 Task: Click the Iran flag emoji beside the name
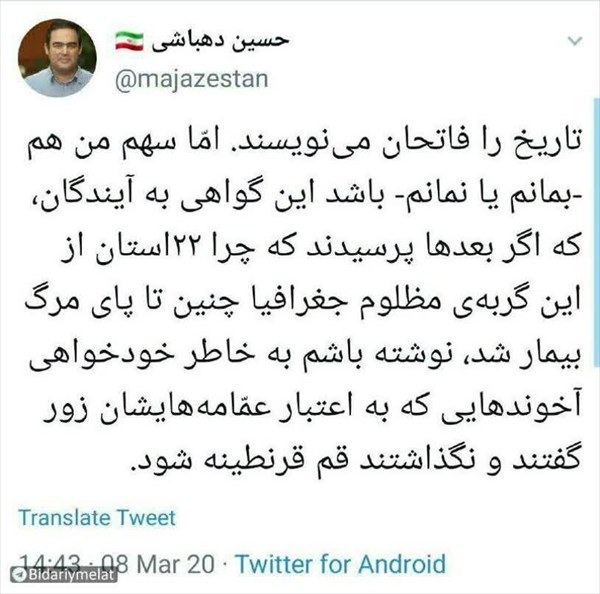pos(129,41)
